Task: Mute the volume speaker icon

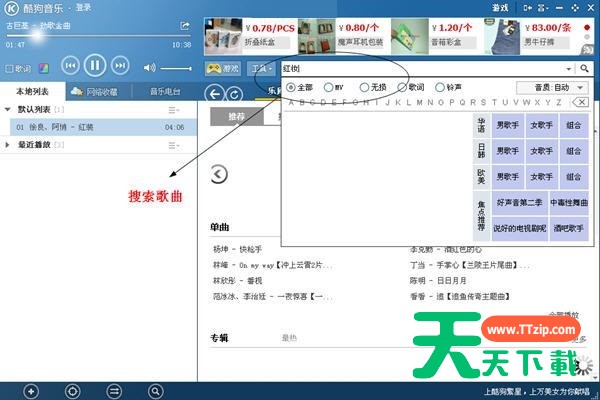Action: [149, 68]
